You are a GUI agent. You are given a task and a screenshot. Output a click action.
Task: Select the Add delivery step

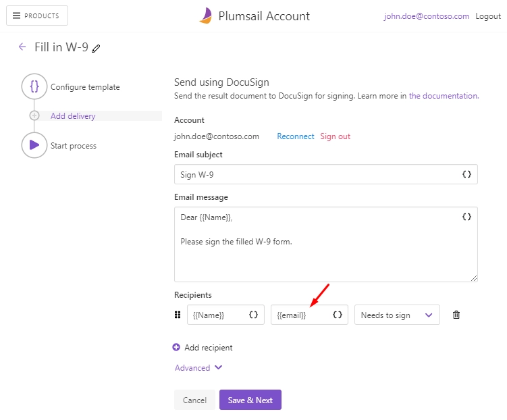73,115
